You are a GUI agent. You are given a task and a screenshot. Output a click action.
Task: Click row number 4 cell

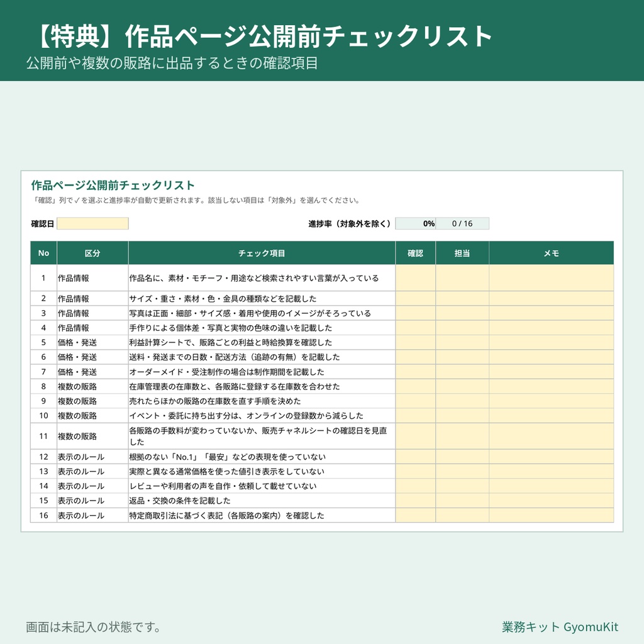tap(43, 328)
